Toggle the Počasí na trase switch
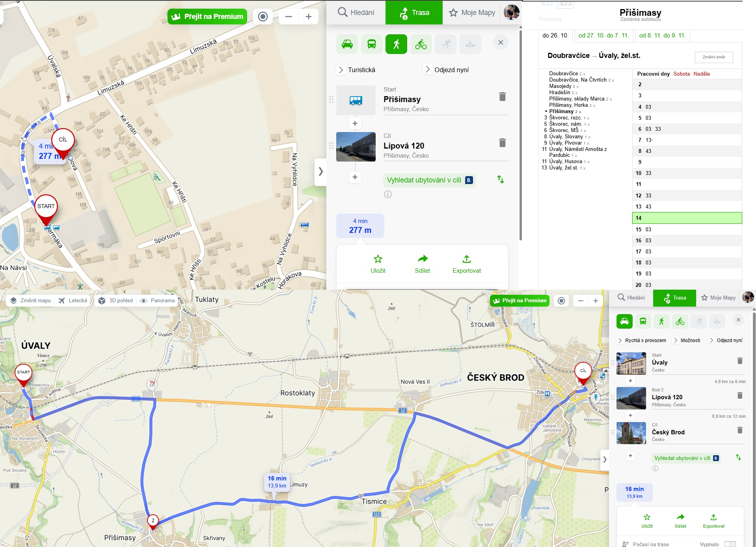This screenshot has width=756, height=547. (x=730, y=544)
